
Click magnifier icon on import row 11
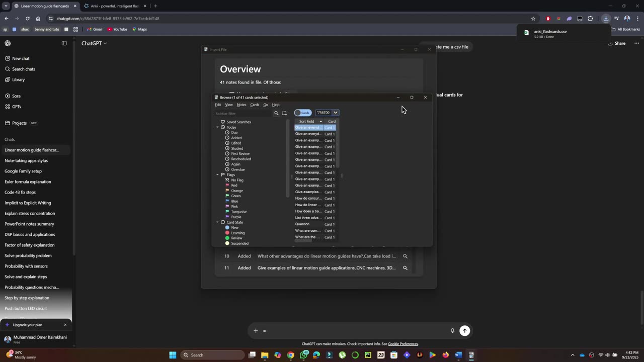click(x=405, y=268)
